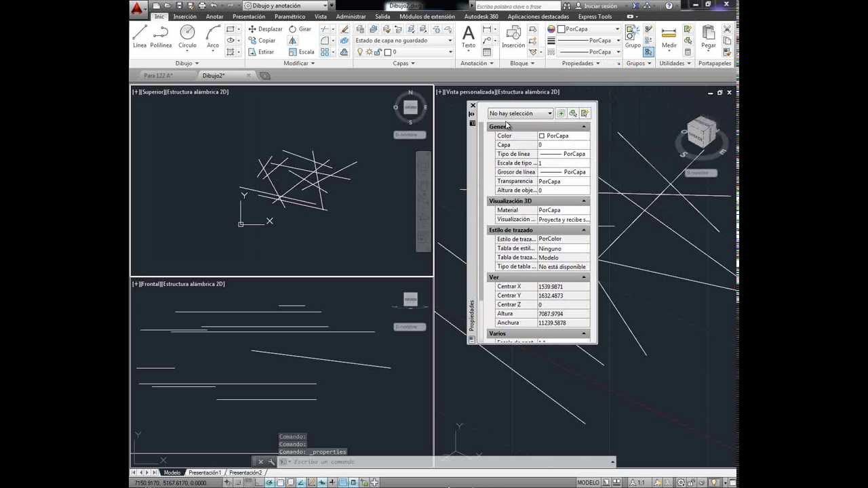This screenshot has width=868, height=488.
Task: Click the command line input field
Action: tap(448, 462)
